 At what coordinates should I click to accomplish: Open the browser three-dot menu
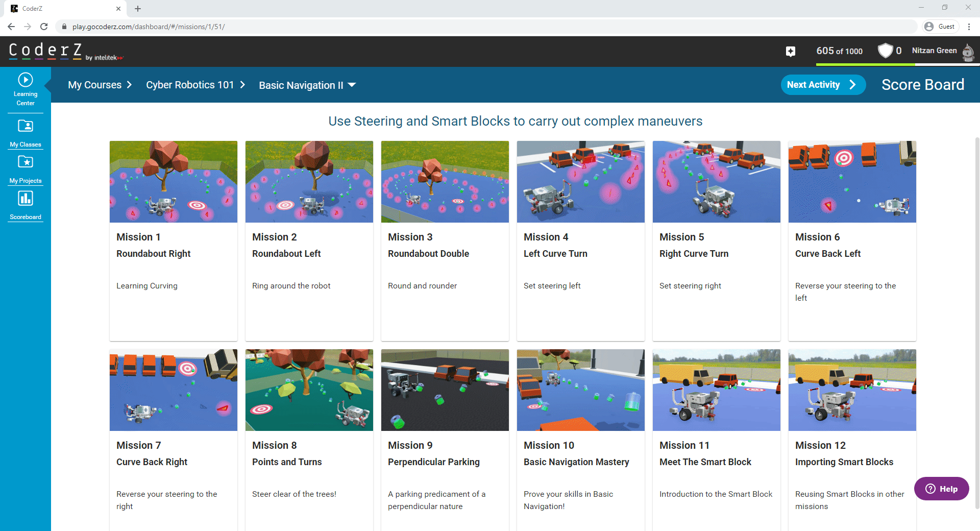[x=969, y=27]
